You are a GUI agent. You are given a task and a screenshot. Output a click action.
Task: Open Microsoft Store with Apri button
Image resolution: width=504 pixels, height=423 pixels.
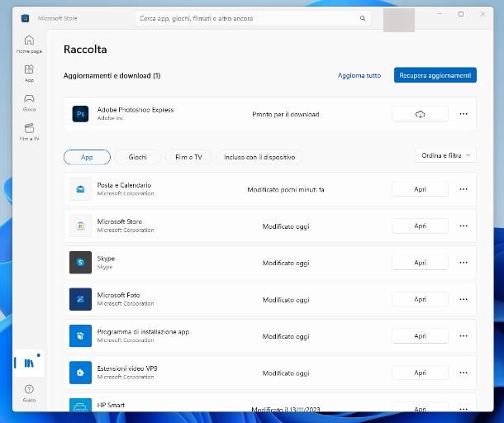click(420, 226)
